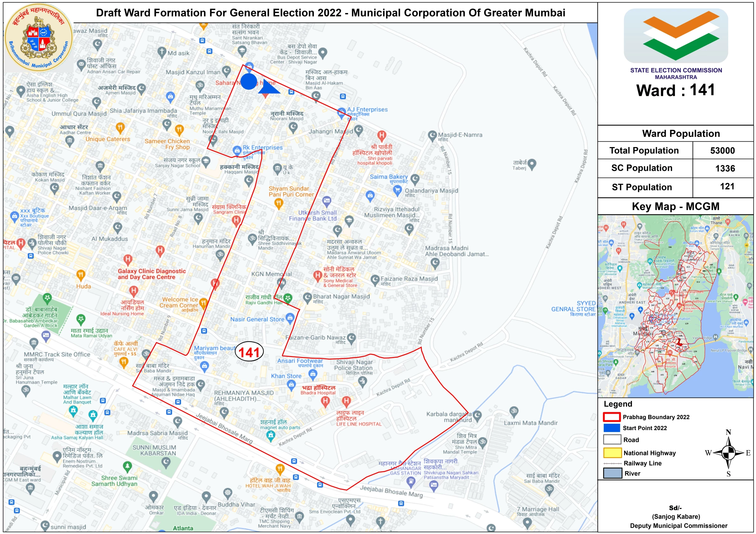Click the Nasir General Store label
Viewport: 756px width, 534px height.
click(257, 319)
